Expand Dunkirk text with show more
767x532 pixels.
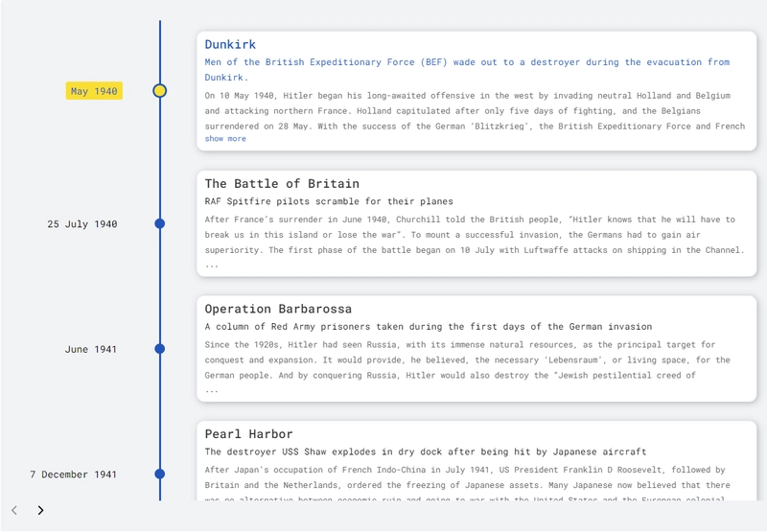point(225,139)
